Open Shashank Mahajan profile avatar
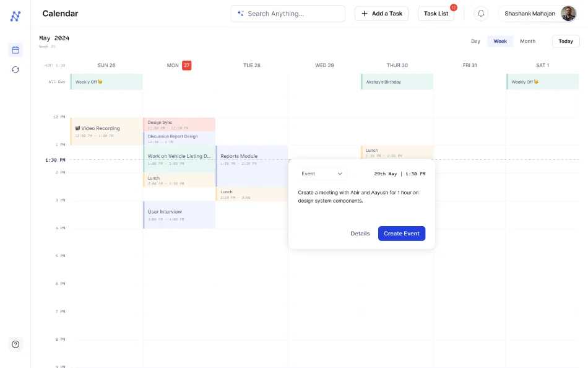 [568, 14]
